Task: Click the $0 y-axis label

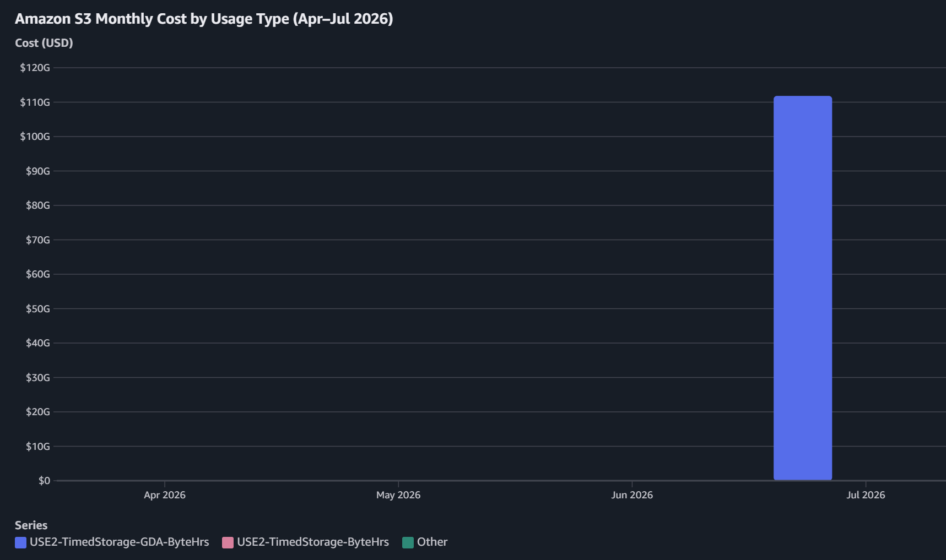Action: point(44,481)
